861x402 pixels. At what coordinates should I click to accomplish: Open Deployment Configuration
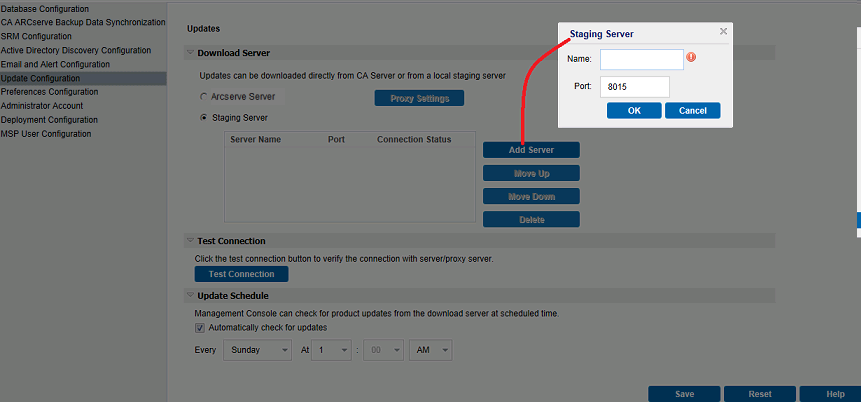pos(49,120)
